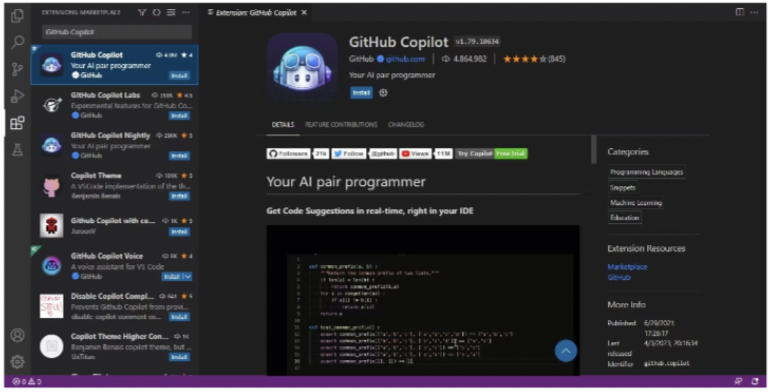Switch to the Changelog tab
This screenshot has width=770, height=392.
point(406,125)
